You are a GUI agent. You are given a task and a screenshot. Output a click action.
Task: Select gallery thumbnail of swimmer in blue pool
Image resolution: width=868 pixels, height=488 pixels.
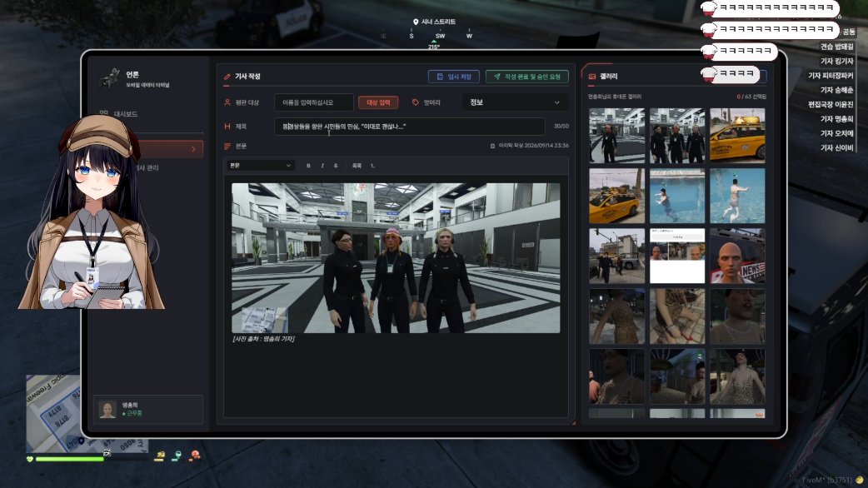click(677, 196)
